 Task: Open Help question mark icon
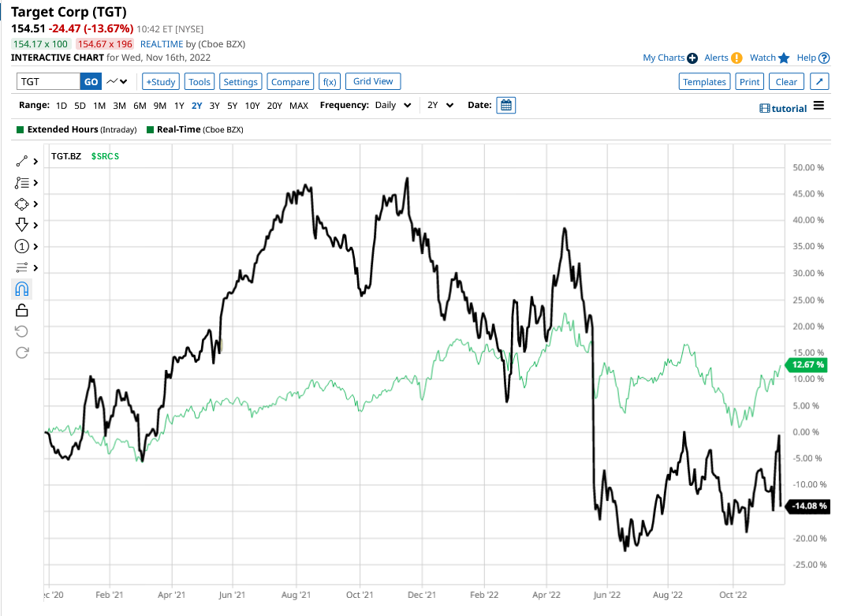pos(824,58)
